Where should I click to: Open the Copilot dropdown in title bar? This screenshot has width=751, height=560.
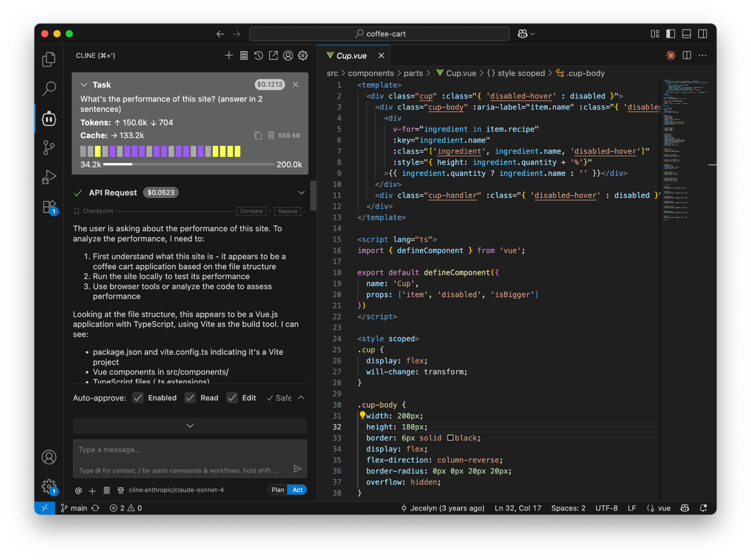[526, 34]
